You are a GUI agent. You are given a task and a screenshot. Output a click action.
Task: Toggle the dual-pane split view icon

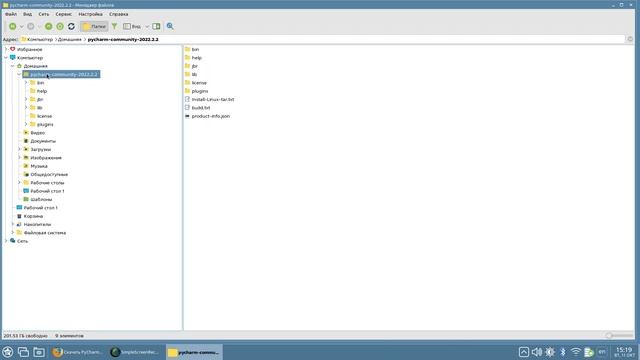click(x=156, y=26)
